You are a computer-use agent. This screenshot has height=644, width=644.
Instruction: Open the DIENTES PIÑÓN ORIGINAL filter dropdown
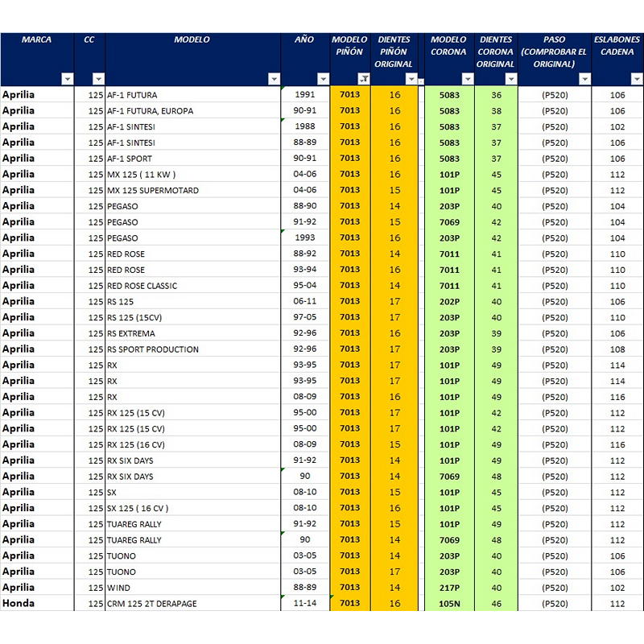pos(411,78)
